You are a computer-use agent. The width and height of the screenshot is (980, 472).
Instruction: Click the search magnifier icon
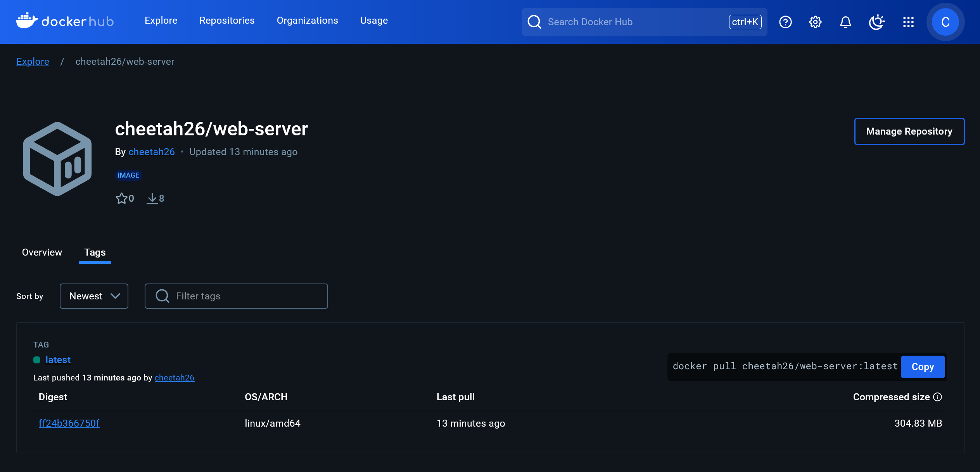[x=534, y=22]
